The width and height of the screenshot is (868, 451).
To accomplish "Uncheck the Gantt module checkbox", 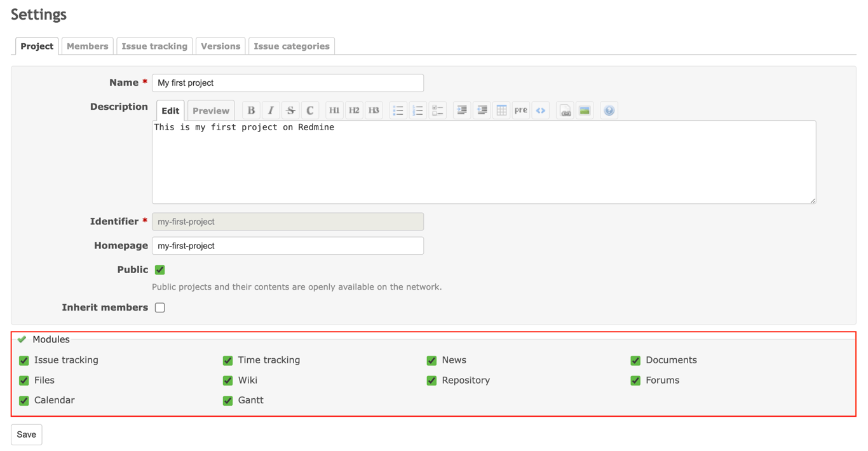I will tap(227, 401).
